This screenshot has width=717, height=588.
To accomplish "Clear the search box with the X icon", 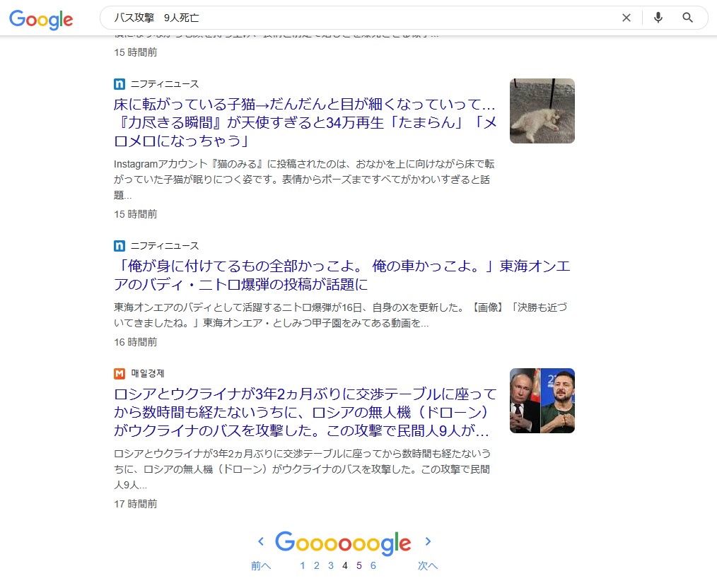I will [626, 18].
